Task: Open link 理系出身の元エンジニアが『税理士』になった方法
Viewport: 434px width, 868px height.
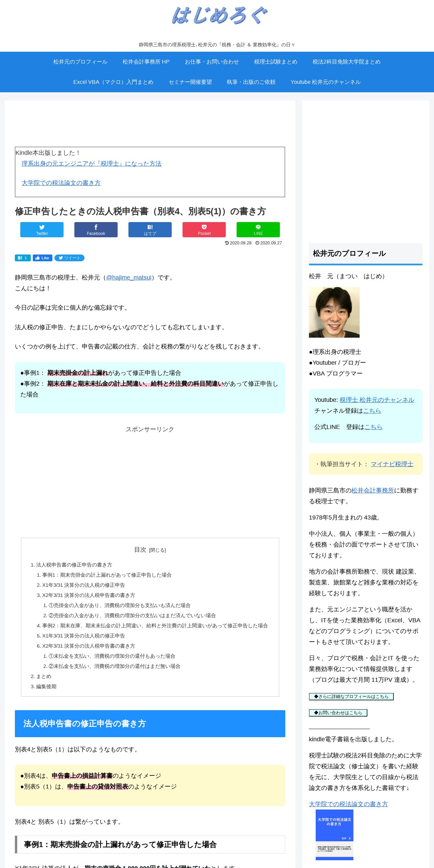Action: pyautogui.click(x=92, y=164)
